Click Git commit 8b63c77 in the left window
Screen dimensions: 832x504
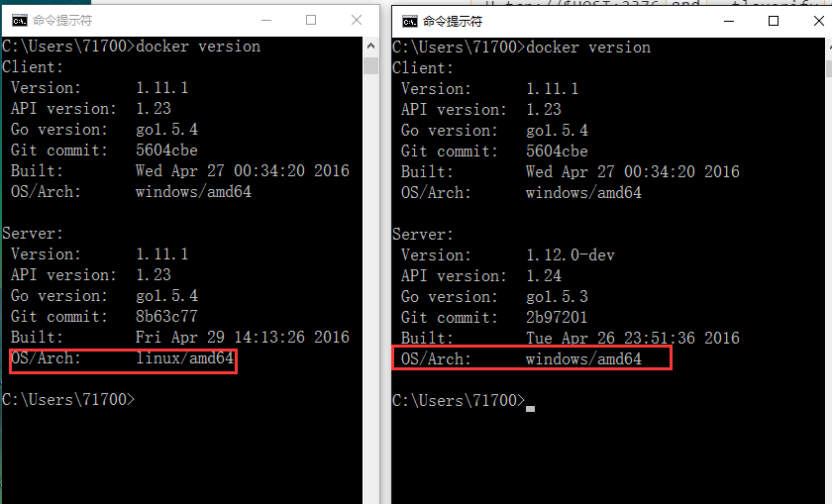point(166,316)
